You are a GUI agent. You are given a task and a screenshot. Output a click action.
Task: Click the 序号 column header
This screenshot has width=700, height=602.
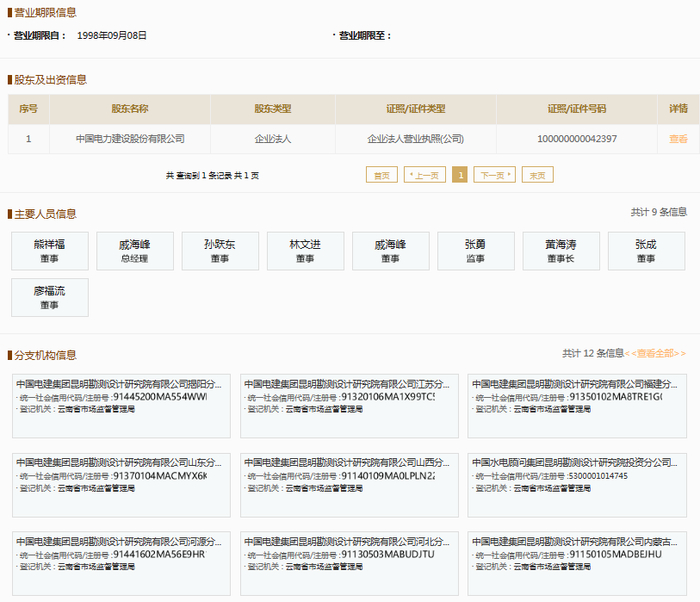29,109
